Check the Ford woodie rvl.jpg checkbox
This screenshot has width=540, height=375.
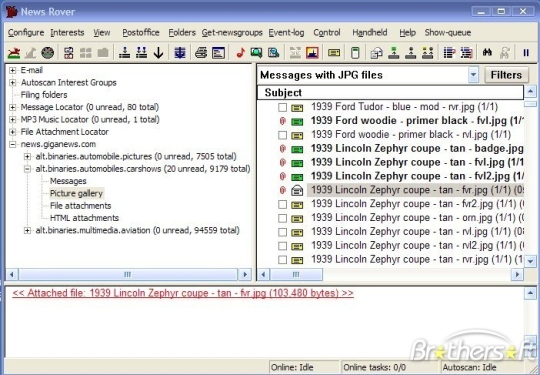click(x=282, y=135)
